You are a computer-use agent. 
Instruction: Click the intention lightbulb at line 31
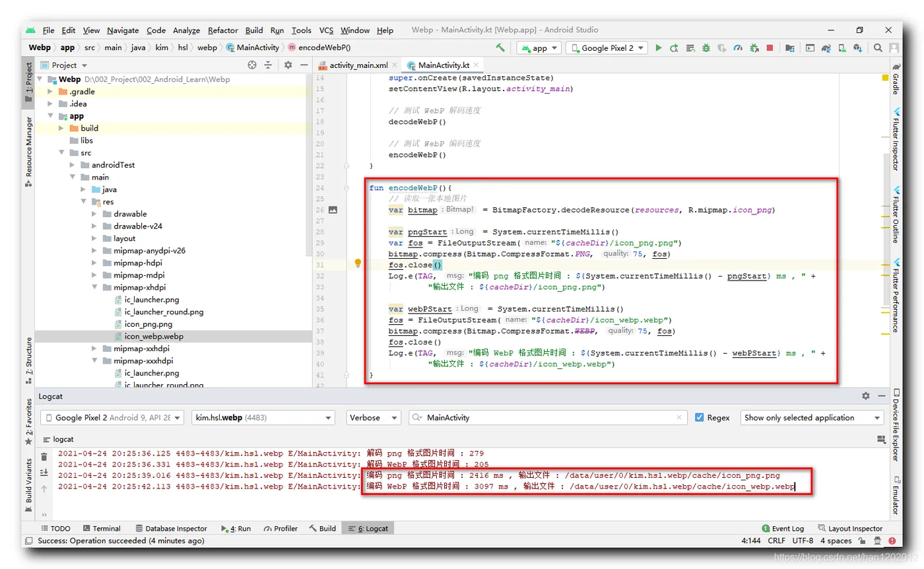[x=358, y=263]
